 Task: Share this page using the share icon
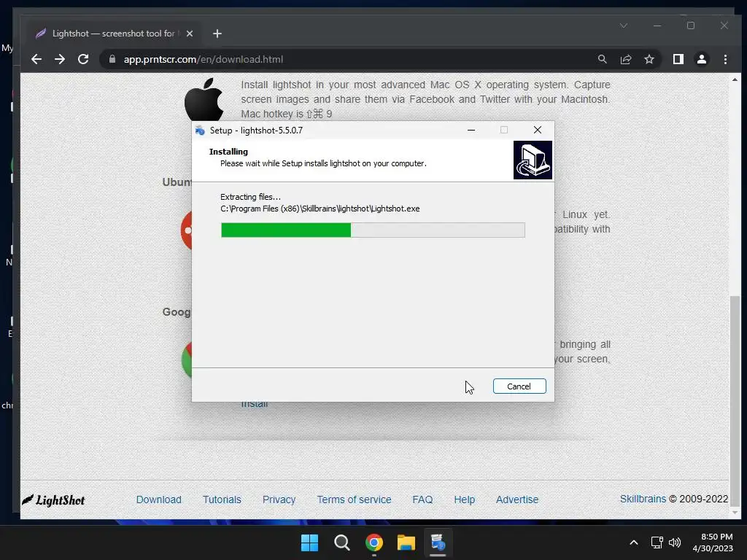click(x=625, y=59)
